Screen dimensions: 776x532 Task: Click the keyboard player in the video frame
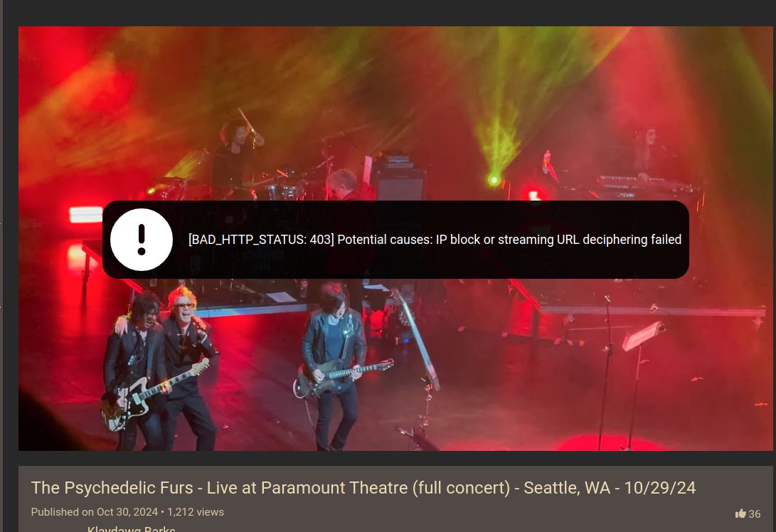click(646, 154)
